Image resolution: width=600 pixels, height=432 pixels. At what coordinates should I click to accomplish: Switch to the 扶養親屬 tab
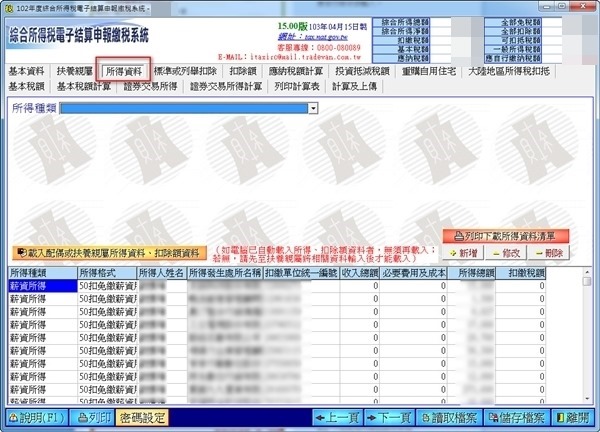75,71
